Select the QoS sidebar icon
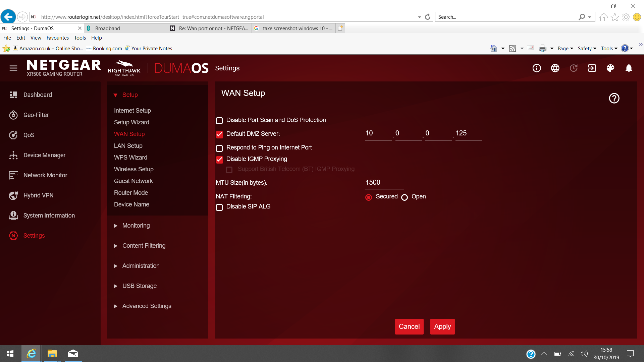Viewport: 644px width, 362px height. tap(13, 135)
